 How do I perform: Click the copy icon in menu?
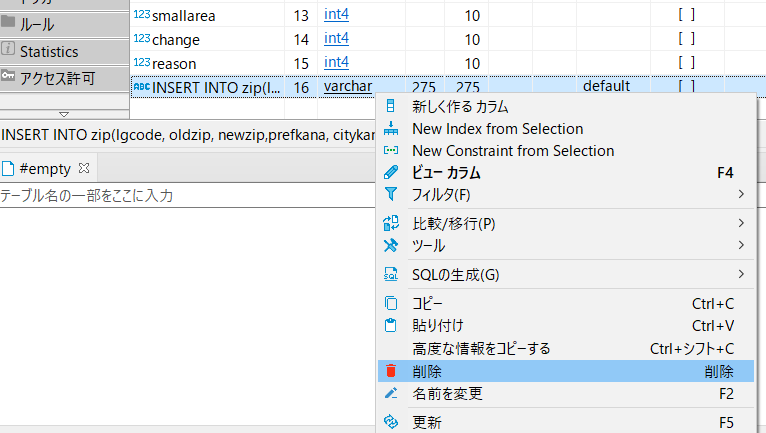tap(390, 303)
